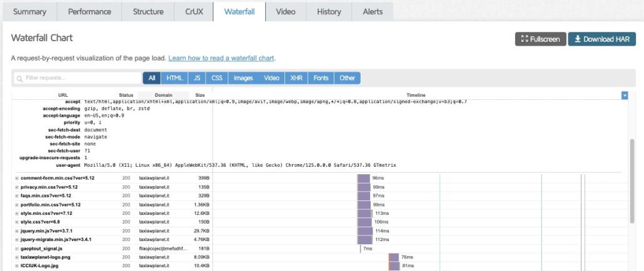This screenshot has height=271, width=644.
Task: Open the Summary tab
Action: (29, 12)
